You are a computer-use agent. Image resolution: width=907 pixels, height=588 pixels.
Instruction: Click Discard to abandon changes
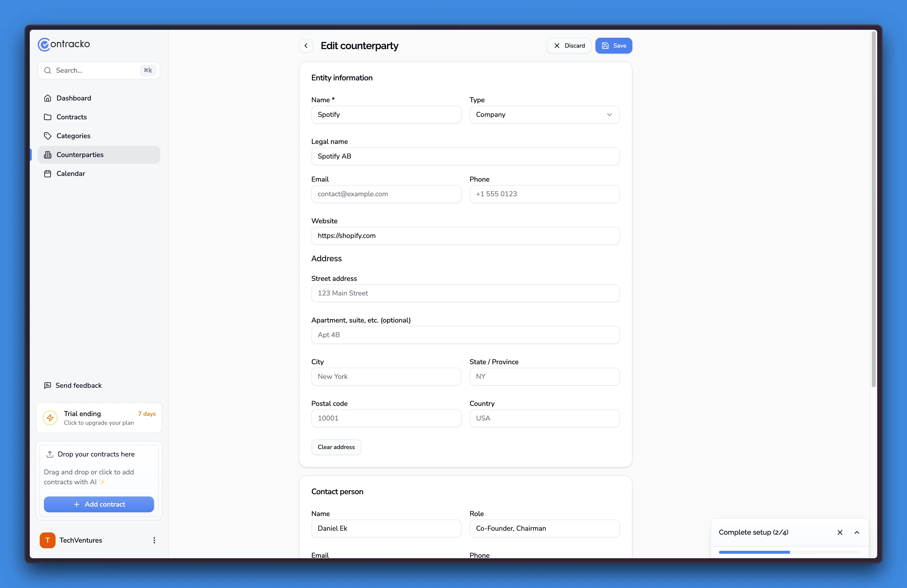click(569, 45)
